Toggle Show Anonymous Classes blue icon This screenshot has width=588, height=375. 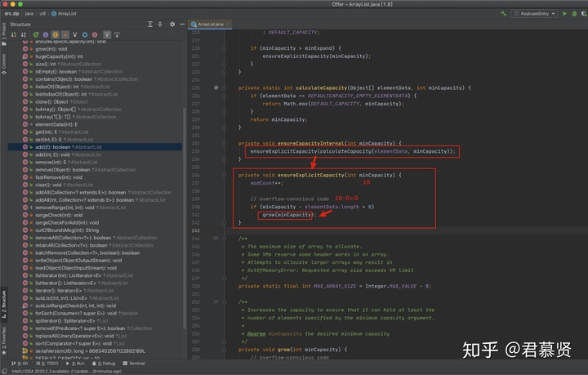[85, 34]
